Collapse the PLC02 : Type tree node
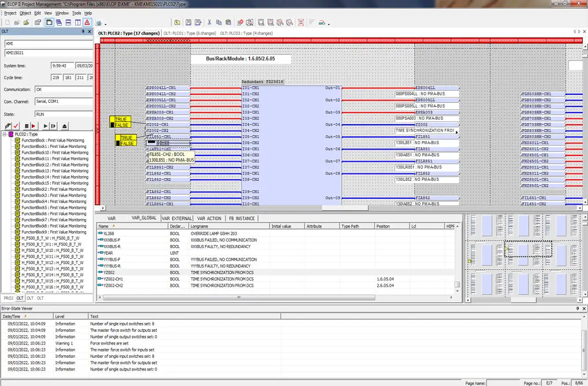588x386 pixels. (x=5, y=134)
